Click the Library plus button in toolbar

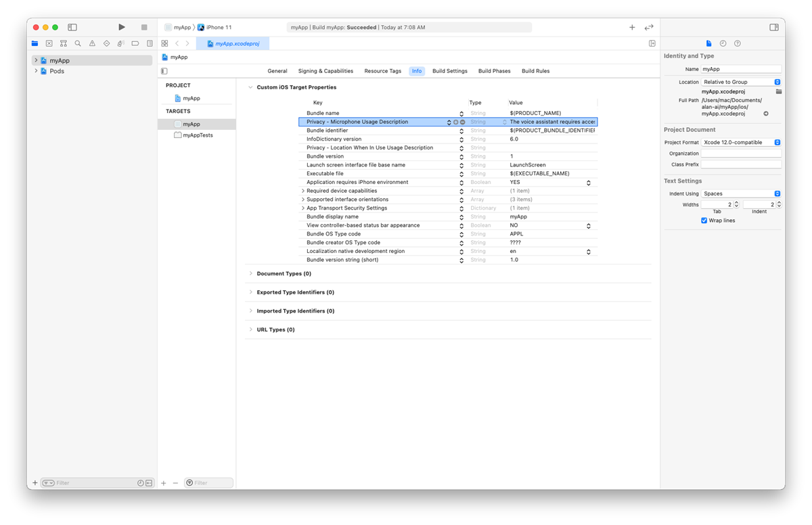click(x=632, y=27)
